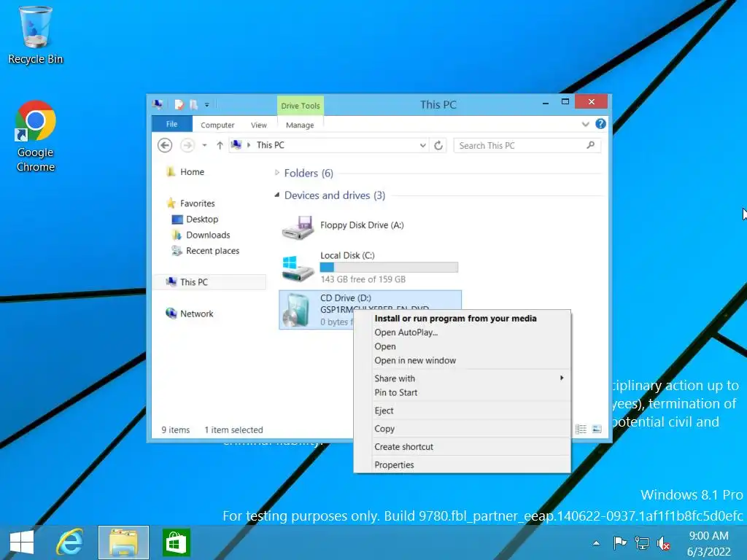Click the Search This PC field
This screenshot has width=747, height=560.
(x=527, y=145)
